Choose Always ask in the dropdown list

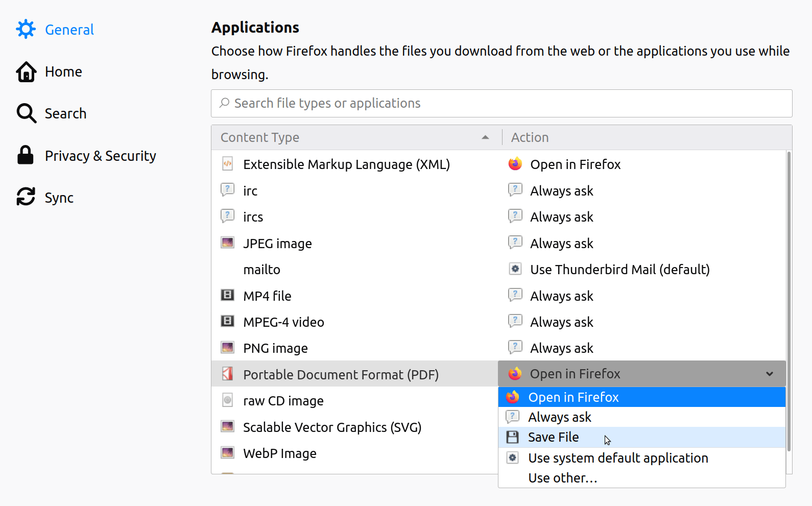(560, 417)
